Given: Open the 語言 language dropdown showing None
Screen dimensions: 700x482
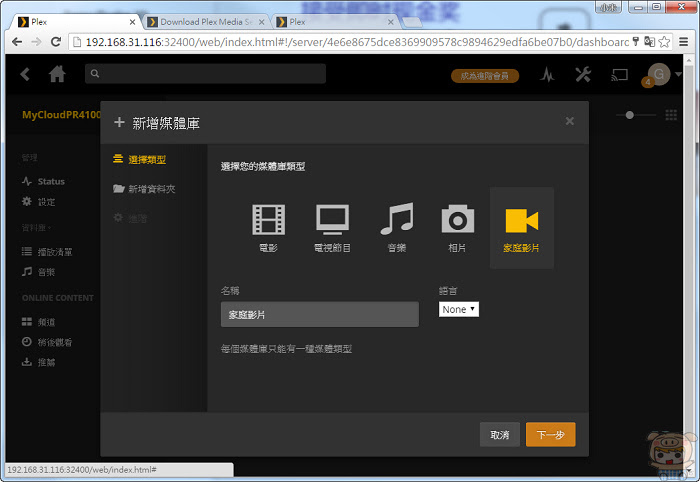Looking at the screenshot, I should coord(458,309).
